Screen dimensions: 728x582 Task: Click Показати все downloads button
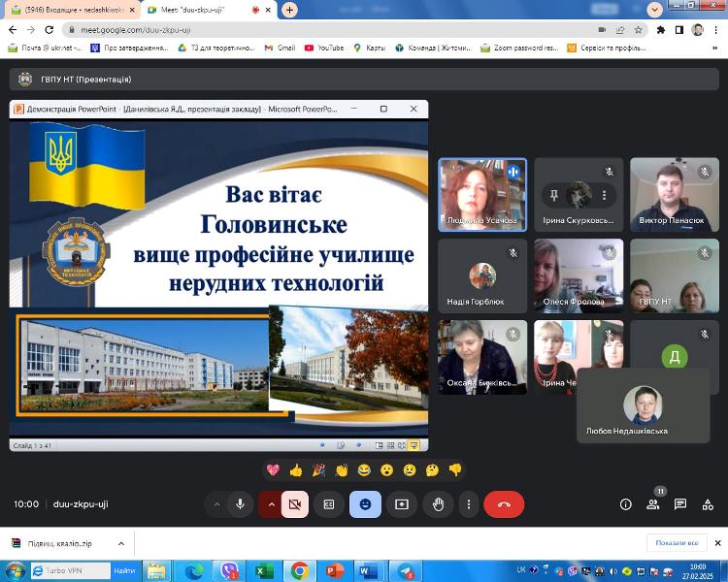(x=677, y=543)
